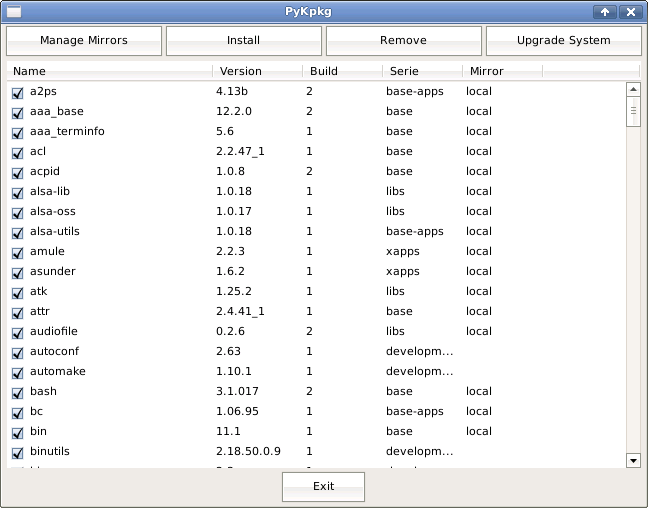Select the amule package name

click(47, 251)
